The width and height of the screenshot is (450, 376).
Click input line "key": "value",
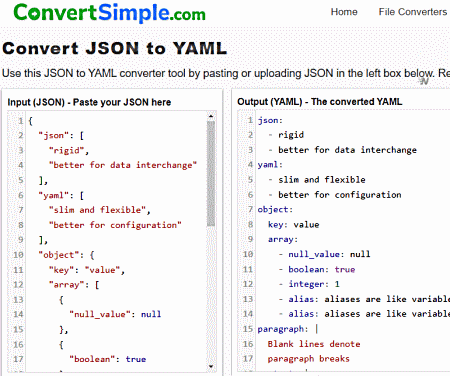pos(87,270)
